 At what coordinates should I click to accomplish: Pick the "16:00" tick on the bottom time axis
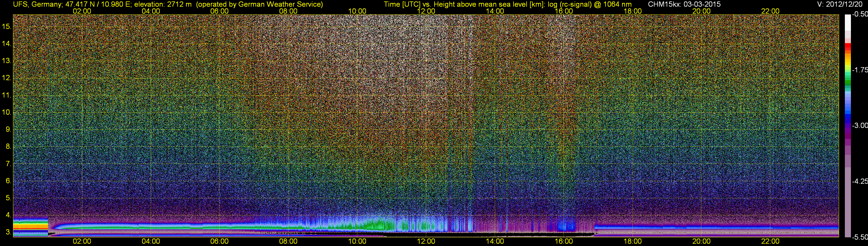tap(564, 241)
